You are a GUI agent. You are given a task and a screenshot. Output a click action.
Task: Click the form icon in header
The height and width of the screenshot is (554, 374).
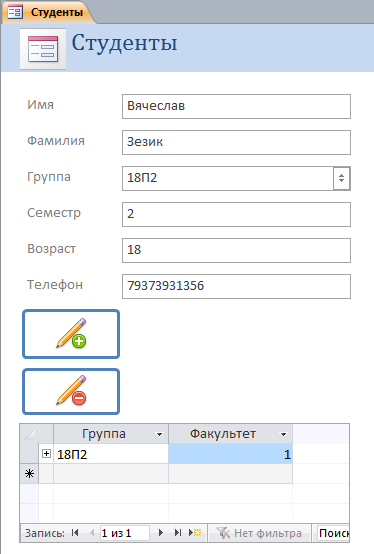click(43, 49)
